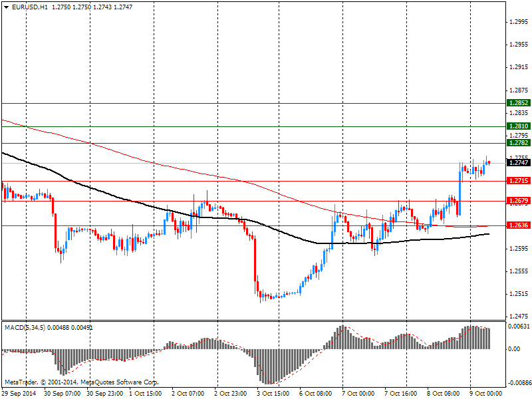Screen dimensions: 532x399
Task: Click the 1.2875 price scale value
Action: point(519,90)
